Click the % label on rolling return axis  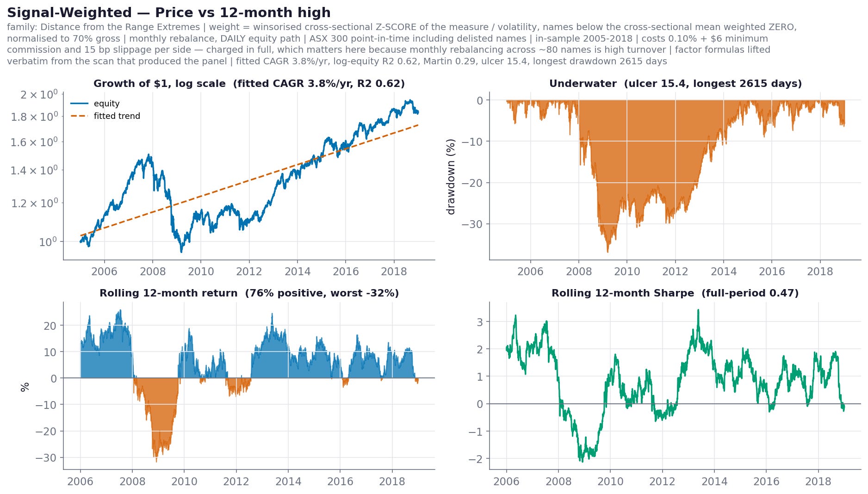[25, 387]
